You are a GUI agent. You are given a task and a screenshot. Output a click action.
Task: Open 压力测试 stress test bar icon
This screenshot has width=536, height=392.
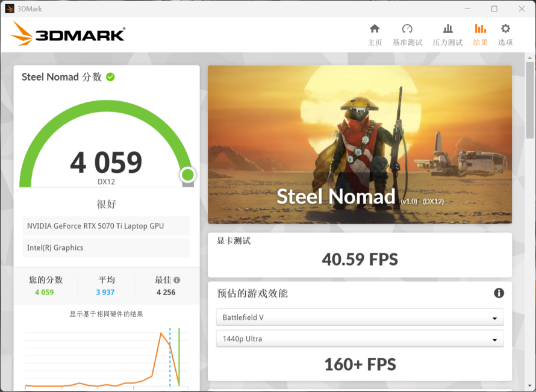(447, 30)
